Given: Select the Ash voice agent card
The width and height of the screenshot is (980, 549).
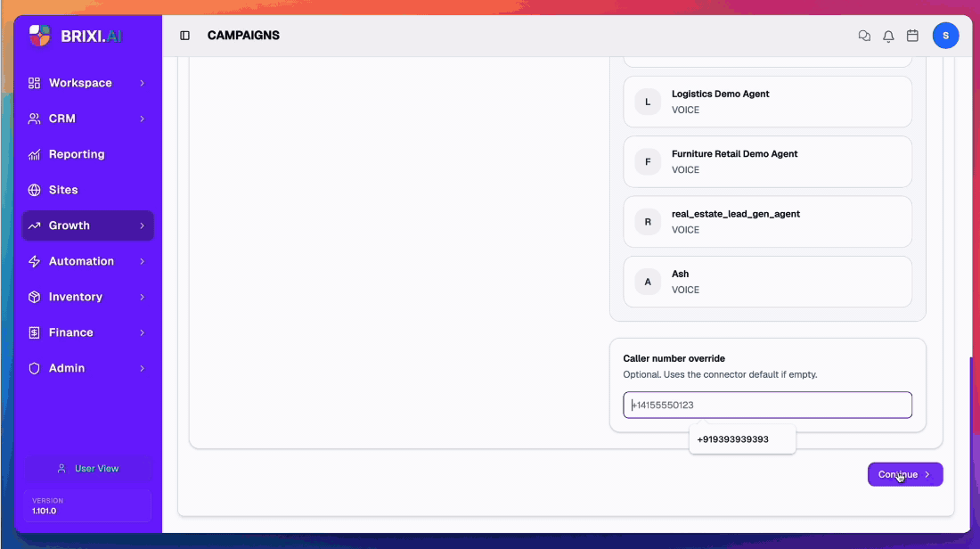Looking at the screenshot, I should click(767, 282).
